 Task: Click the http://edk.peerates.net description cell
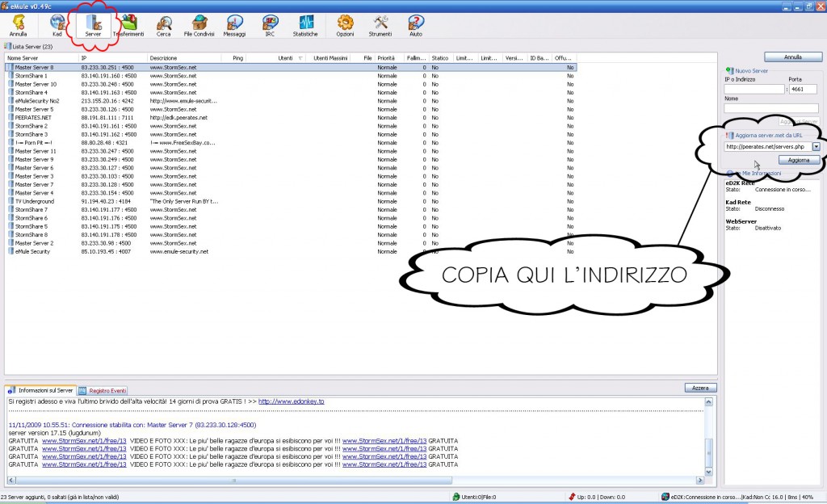coord(178,118)
